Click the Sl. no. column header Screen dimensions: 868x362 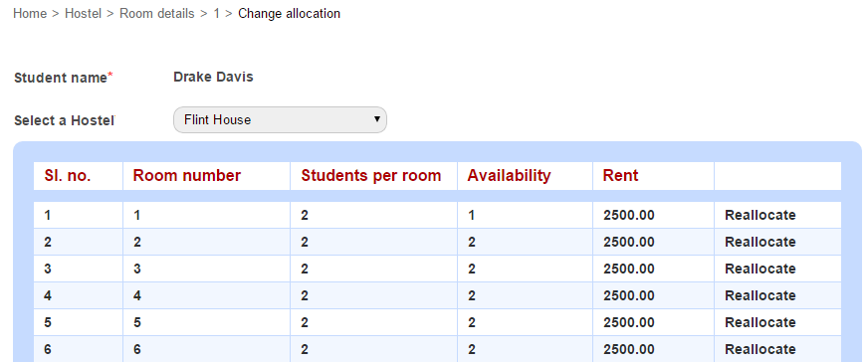[68, 176]
